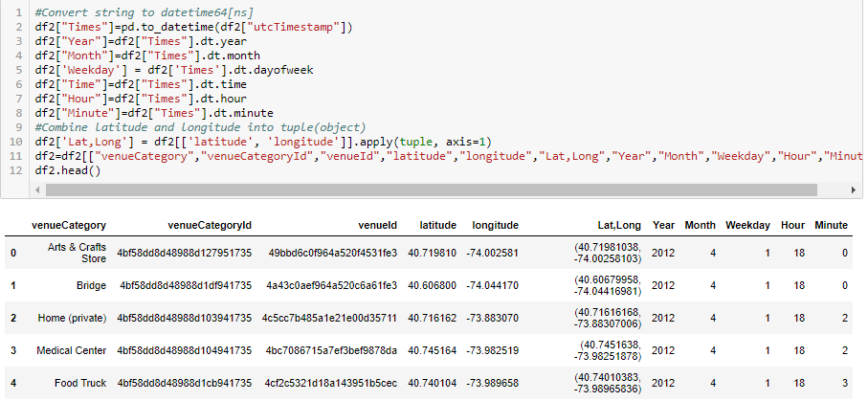Select the Home (private) cell
868x401 pixels.
pos(72,319)
